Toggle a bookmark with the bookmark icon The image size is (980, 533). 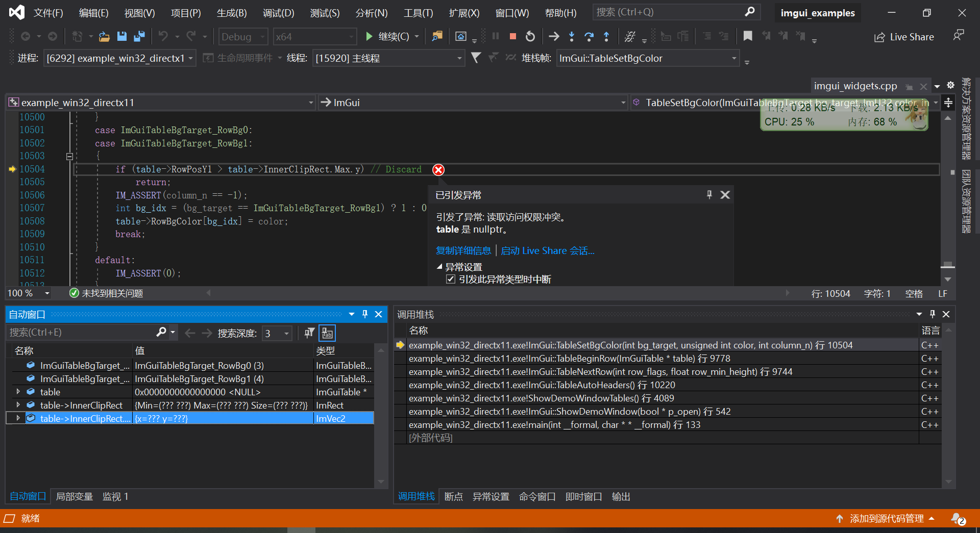(x=748, y=36)
